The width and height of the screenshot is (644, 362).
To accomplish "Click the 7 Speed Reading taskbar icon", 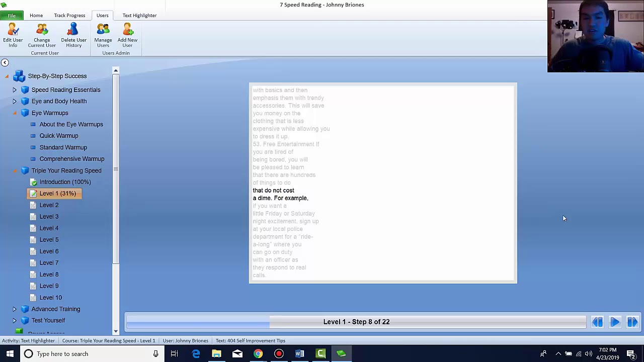I will click(341, 353).
